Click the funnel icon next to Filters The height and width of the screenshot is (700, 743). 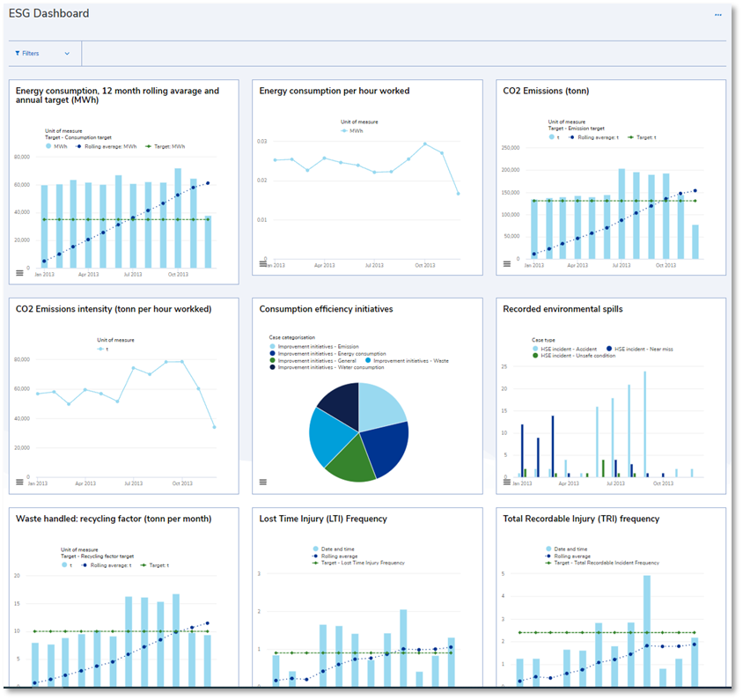click(18, 54)
